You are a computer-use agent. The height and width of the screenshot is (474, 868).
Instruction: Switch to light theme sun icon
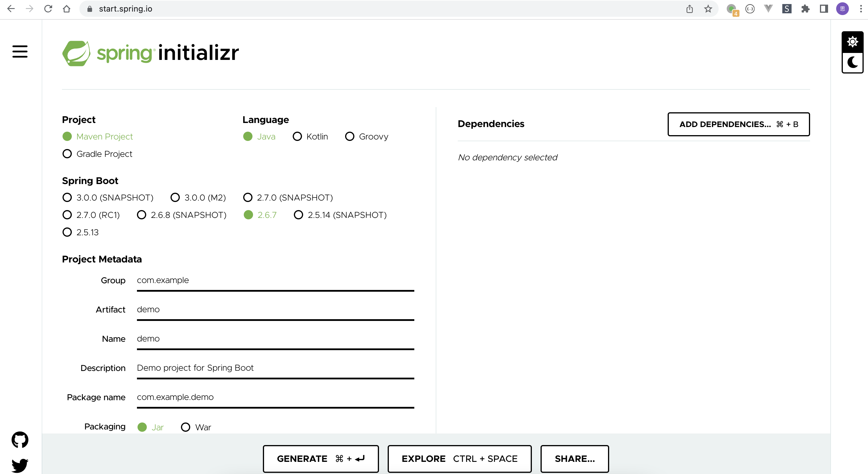click(852, 42)
